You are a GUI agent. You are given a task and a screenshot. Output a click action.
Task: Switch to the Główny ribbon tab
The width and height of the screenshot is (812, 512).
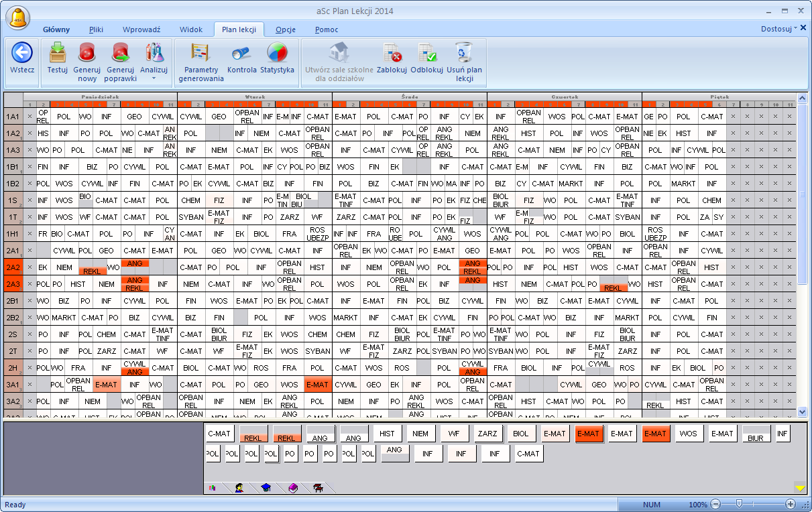pyautogui.click(x=56, y=29)
